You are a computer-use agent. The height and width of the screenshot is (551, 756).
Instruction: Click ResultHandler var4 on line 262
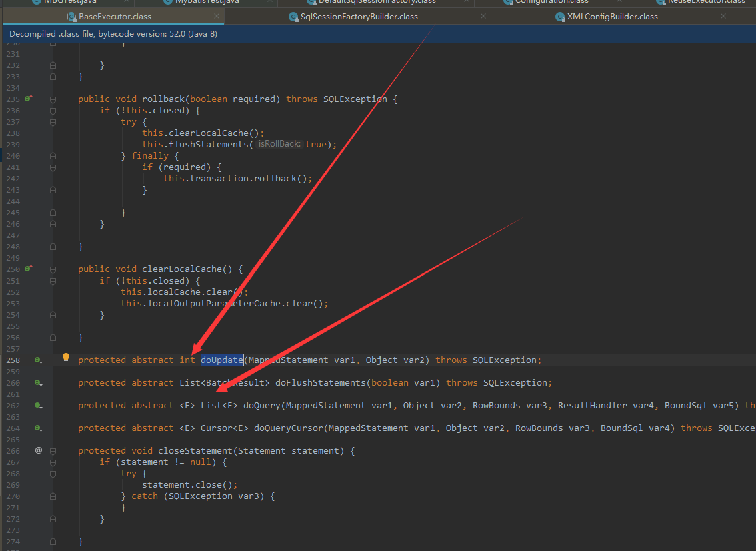(x=606, y=406)
